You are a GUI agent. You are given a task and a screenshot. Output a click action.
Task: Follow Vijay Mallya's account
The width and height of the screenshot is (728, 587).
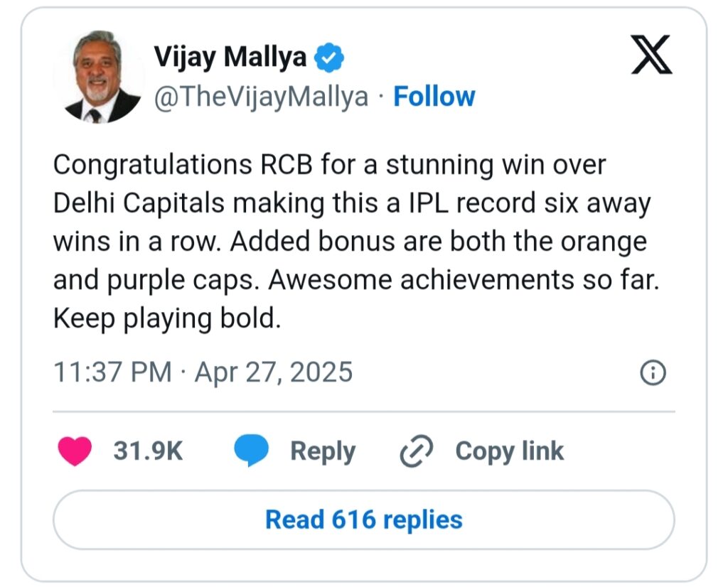point(434,97)
